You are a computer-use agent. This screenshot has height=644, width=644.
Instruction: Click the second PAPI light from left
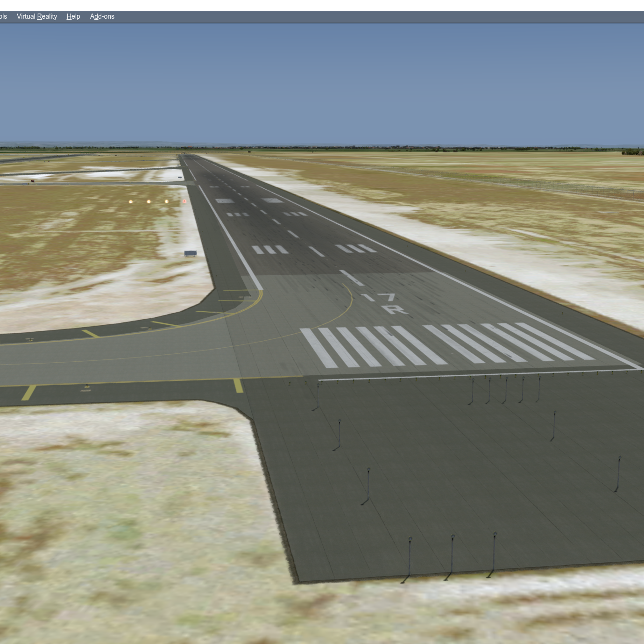(x=149, y=202)
